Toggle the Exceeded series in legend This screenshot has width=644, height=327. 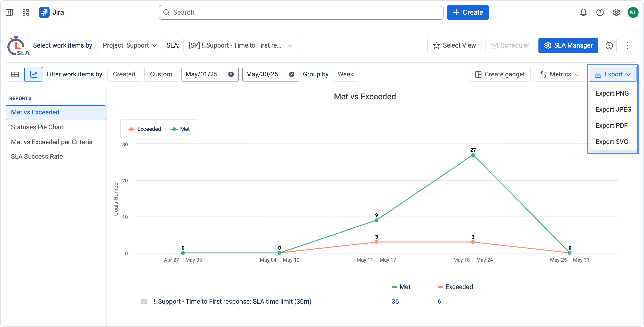coord(144,129)
